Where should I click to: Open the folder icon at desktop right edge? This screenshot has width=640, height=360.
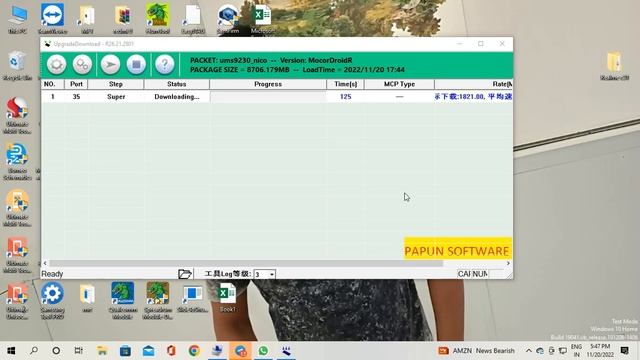[x=614, y=65]
